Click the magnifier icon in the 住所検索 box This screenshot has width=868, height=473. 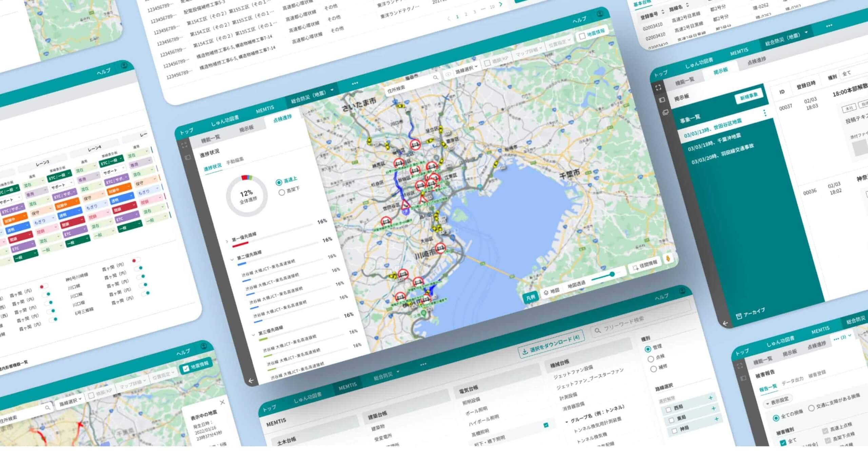(x=436, y=78)
